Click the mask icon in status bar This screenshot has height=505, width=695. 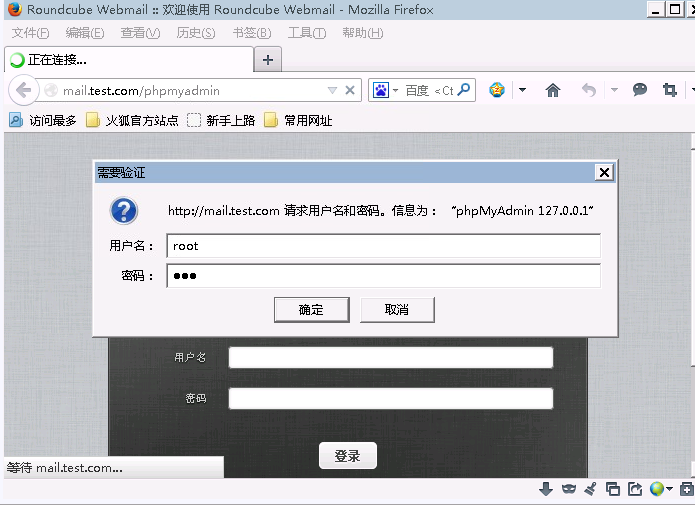569,489
